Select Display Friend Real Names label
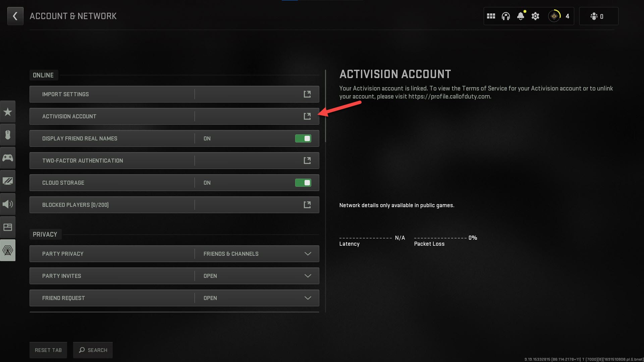The image size is (644, 362). point(80,138)
